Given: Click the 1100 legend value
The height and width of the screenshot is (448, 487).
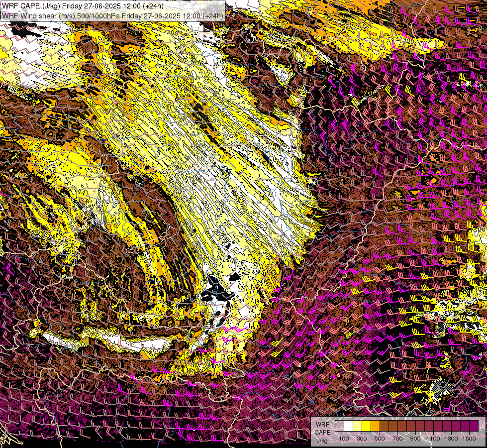Looking at the screenshot, I should point(433,439).
